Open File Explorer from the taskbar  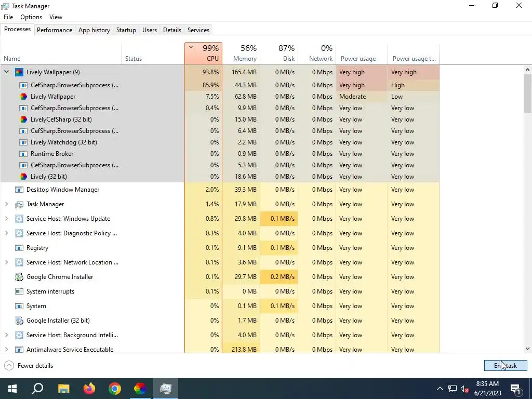63,389
